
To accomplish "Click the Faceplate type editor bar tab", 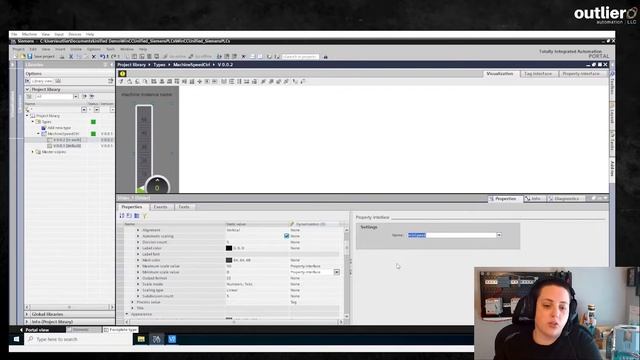I will [x=120, y=330].
